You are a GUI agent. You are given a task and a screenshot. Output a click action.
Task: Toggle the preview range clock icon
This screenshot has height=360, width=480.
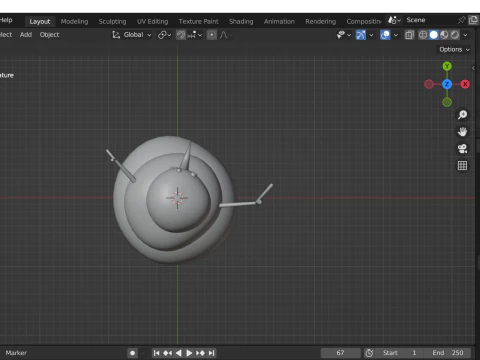[369, 353]
